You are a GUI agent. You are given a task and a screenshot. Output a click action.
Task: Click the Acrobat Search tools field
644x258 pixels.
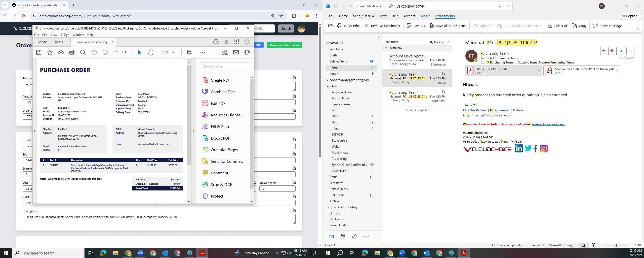click(225, 67)
